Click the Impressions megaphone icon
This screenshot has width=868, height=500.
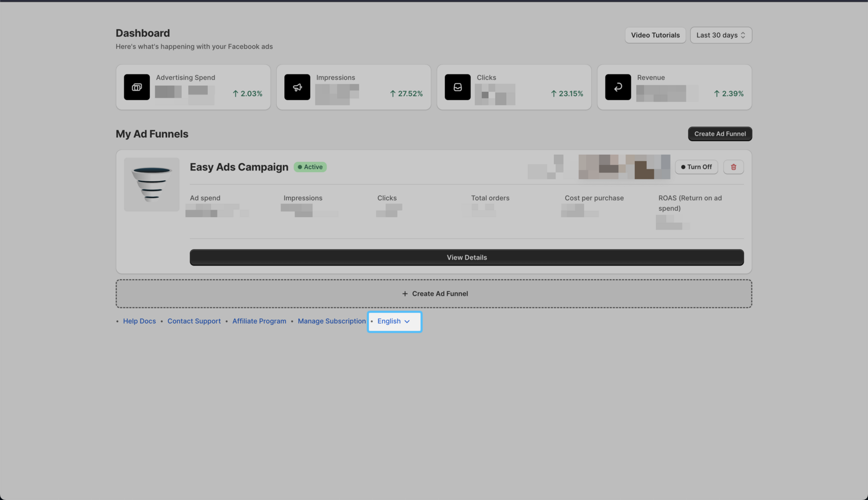click(297, 87)
